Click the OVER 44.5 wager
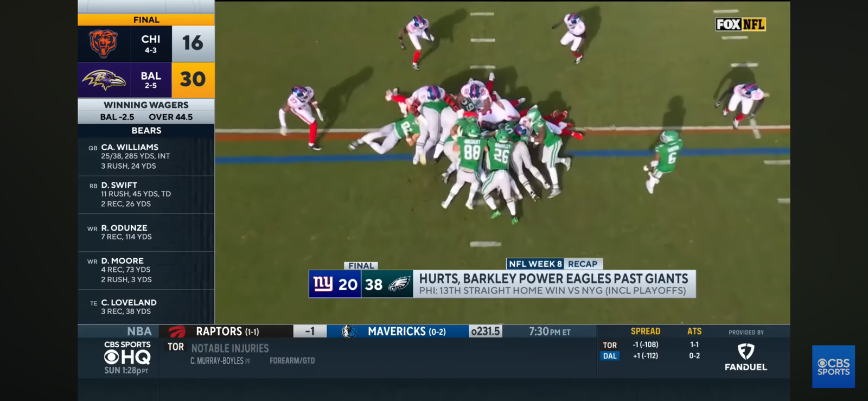868x401 pixels. (170, 117)
